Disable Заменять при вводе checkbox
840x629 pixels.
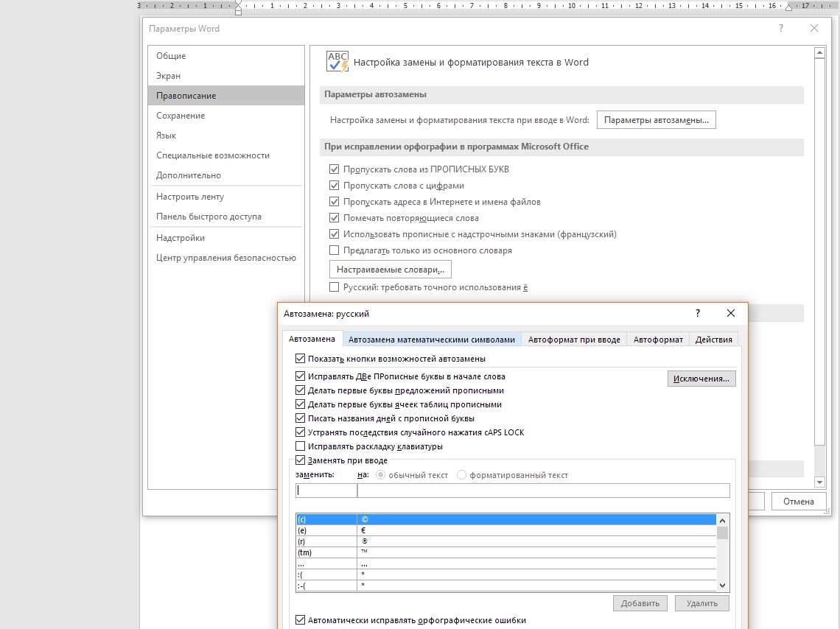click(x=300, y=460)
